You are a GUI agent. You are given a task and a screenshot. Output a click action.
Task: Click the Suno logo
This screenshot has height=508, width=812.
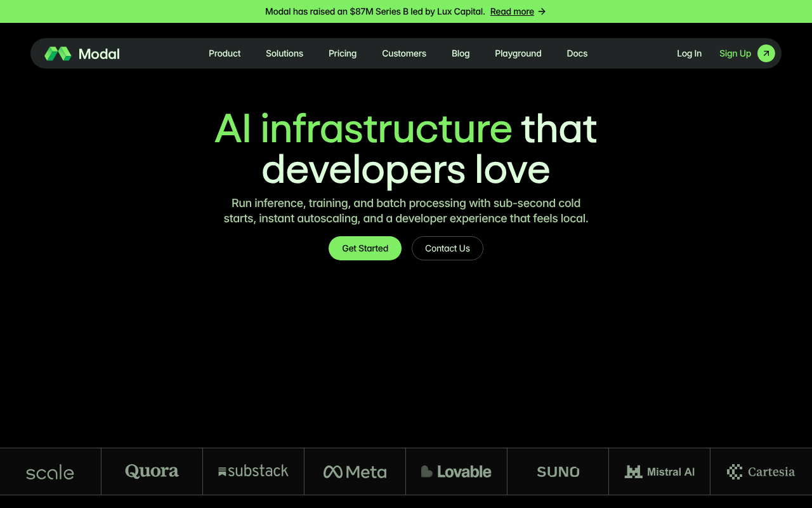tap(558, 471)
